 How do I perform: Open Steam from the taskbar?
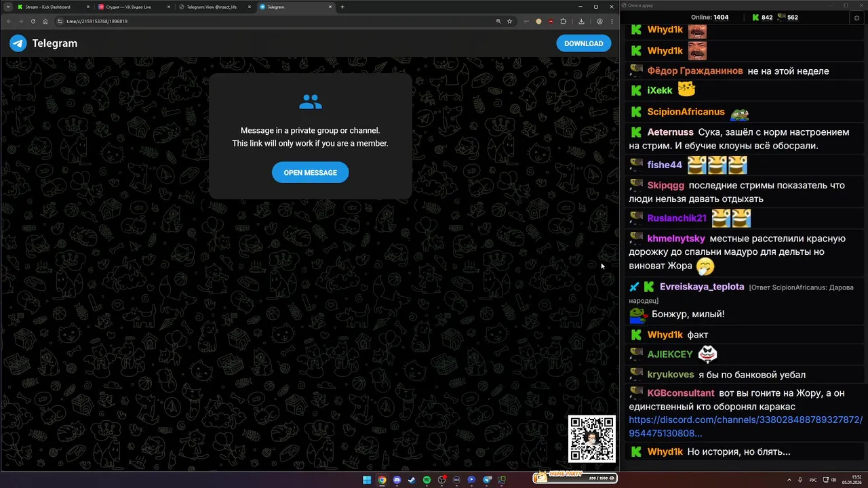(x=412, y=480)
